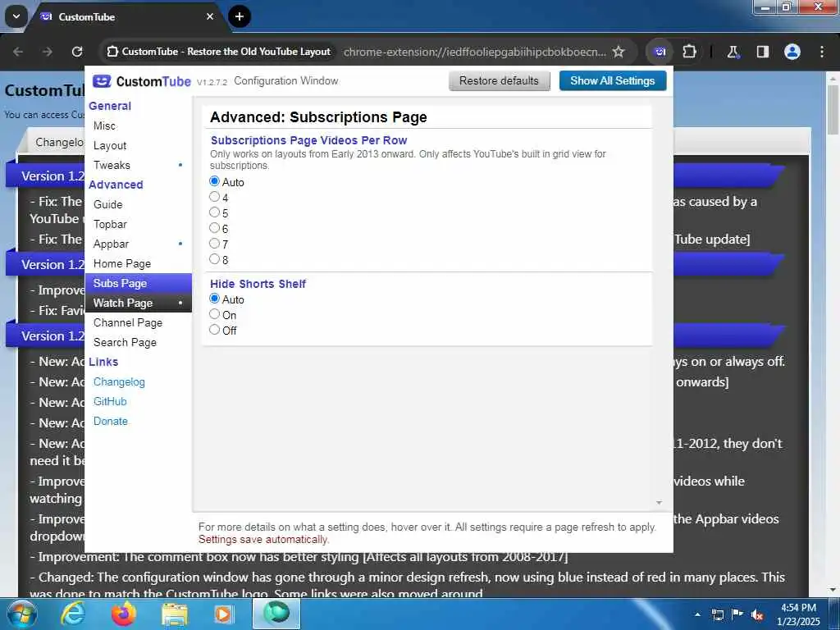Launch Firefox from taskbar

[123, 614]
